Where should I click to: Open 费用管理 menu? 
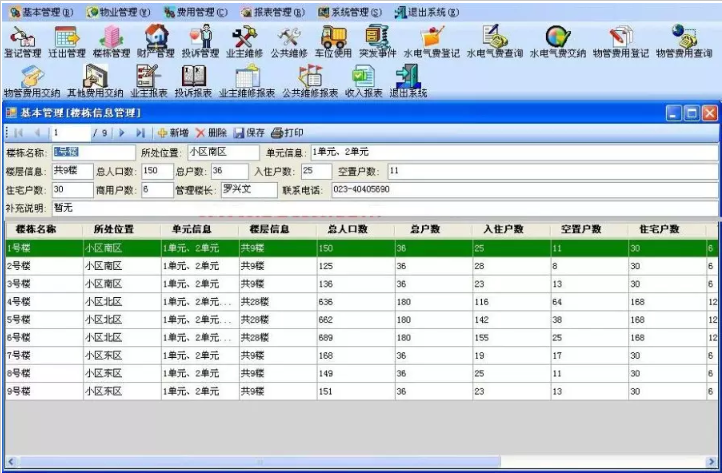click(x=196, y=12)
